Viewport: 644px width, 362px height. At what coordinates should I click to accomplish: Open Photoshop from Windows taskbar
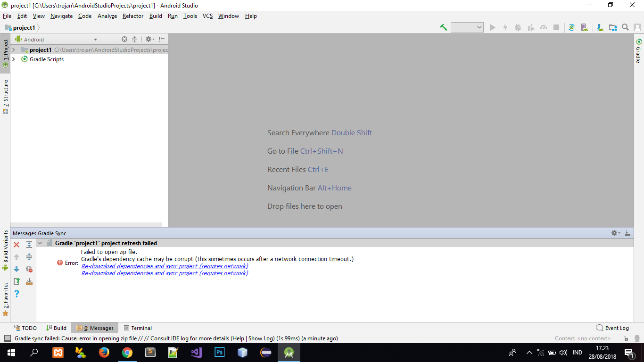(219, 353)
